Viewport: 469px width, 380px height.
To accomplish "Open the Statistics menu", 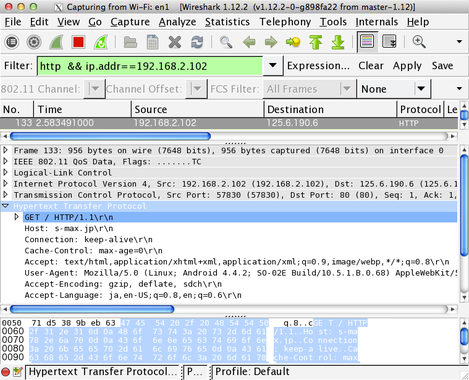I will click(227, 22).
